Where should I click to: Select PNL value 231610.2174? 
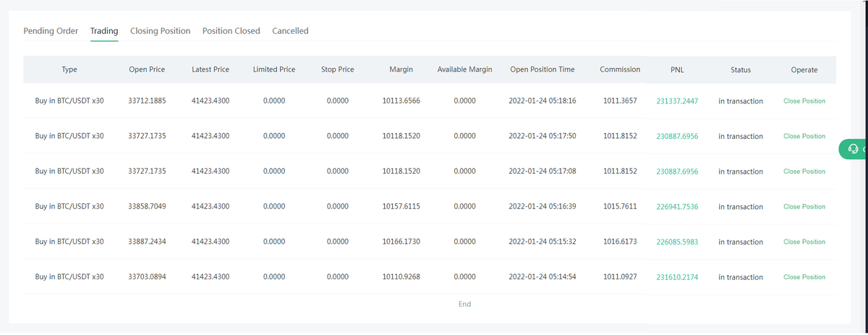click(x=677, y=277)
